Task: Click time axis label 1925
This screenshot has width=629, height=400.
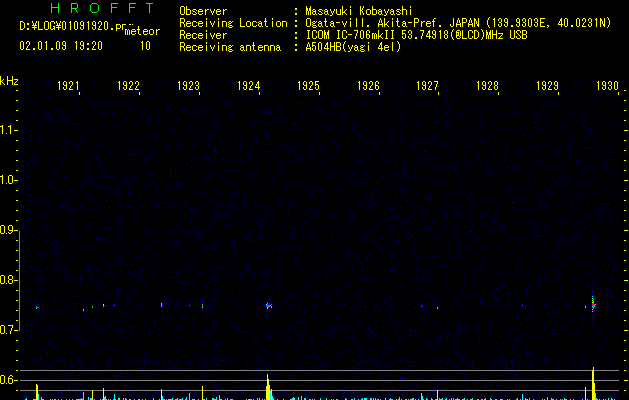Action: point(308,85)
